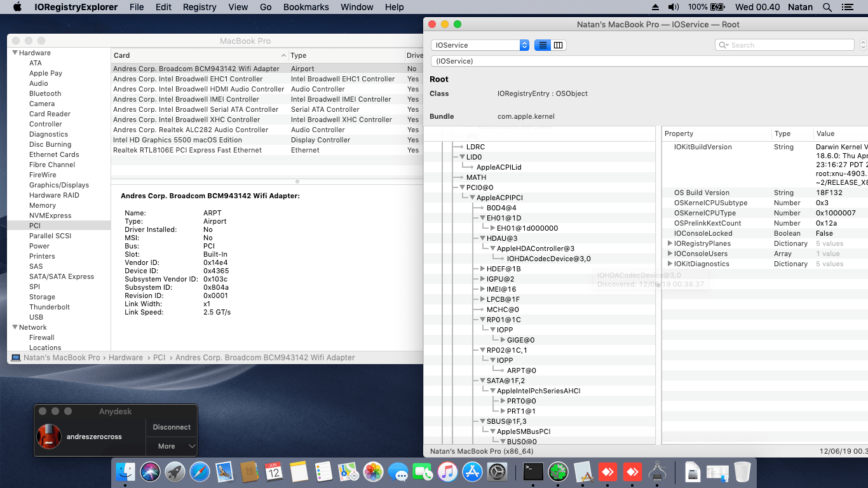Select Graphics/Displays in System Information sidebar

pos(59,185)
